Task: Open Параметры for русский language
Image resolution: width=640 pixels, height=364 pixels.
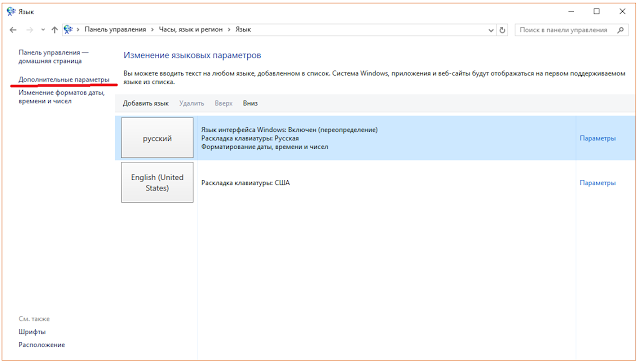Action: (x=598, y=138)
